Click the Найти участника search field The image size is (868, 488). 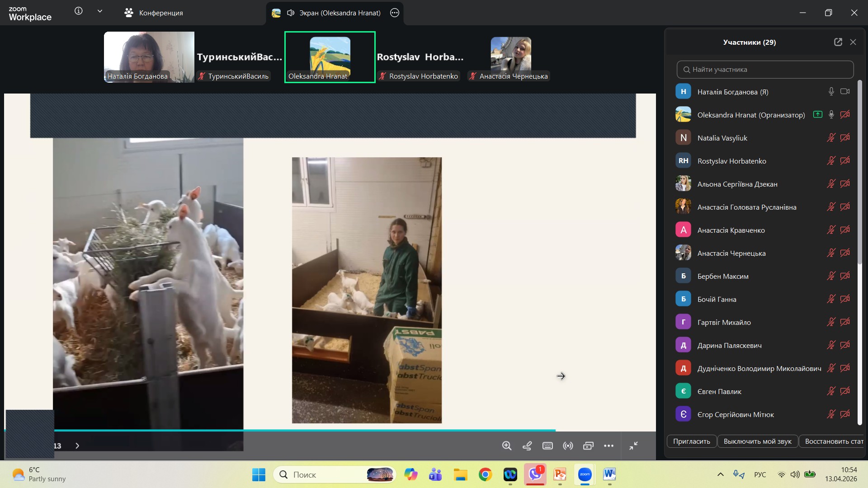(x=765, y=70)
